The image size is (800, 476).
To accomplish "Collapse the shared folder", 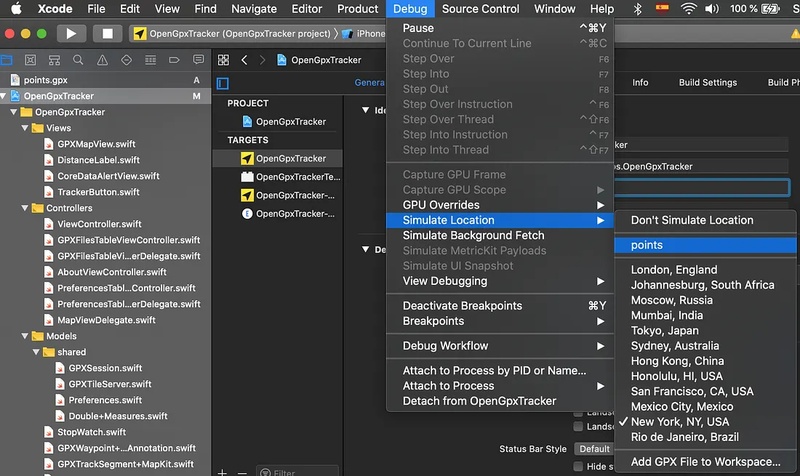I will point(36,352).
